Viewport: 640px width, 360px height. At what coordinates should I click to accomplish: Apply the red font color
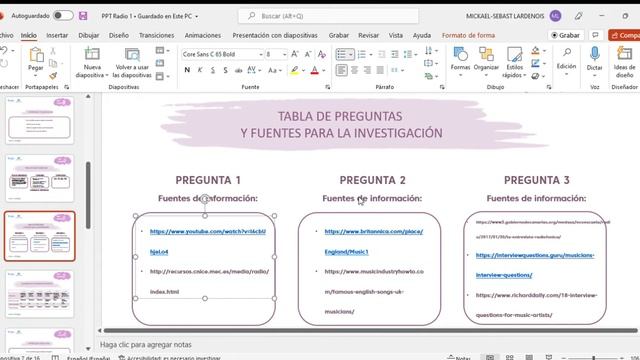(314, 70)
